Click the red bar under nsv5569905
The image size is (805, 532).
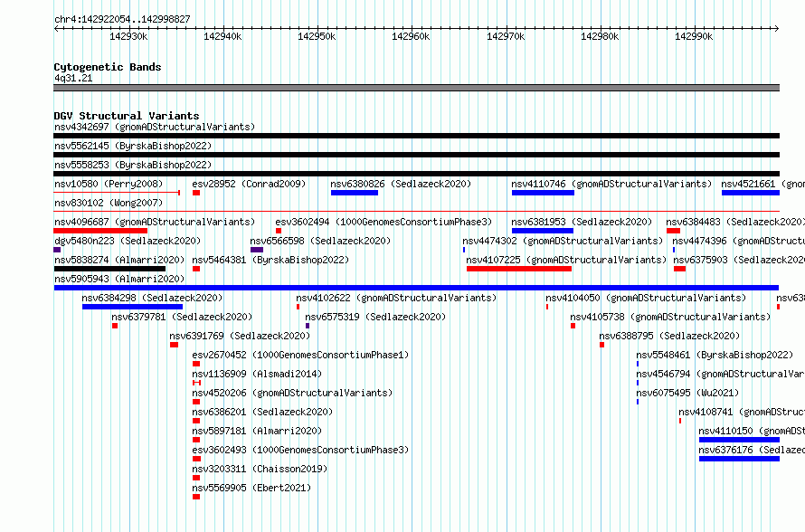[x=196, y=497]
